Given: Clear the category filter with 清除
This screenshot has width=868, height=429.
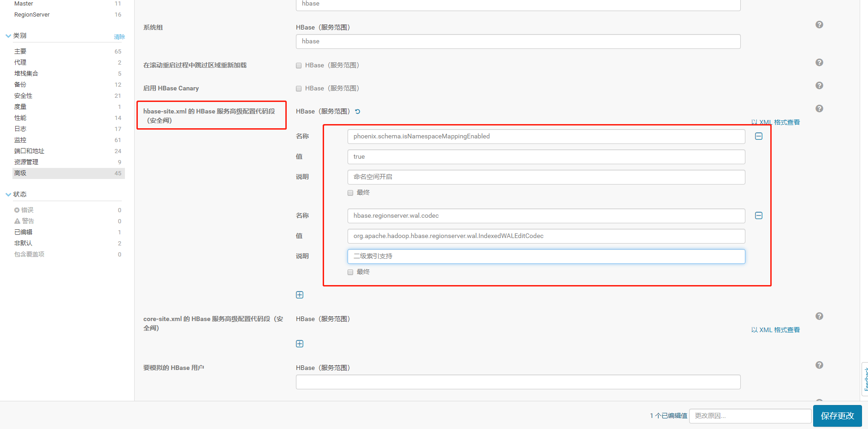Looking at the screenshot, I should (119, 37).
